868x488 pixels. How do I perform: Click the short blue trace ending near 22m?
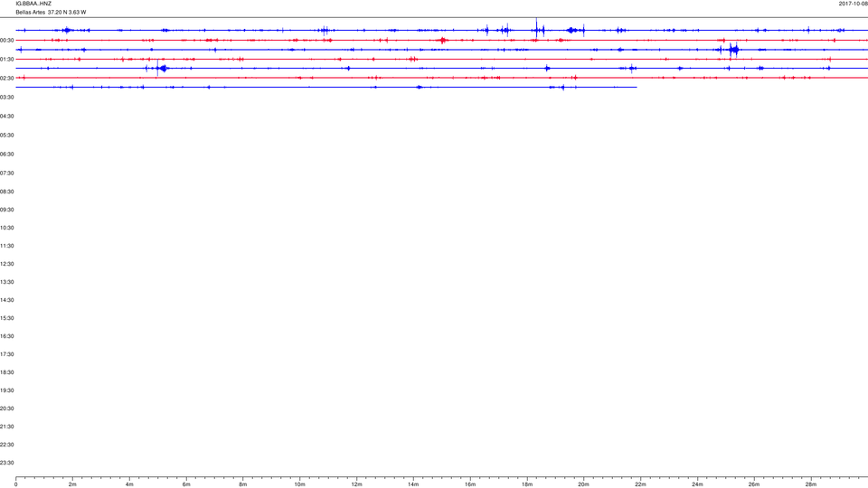tap(326, 87)
